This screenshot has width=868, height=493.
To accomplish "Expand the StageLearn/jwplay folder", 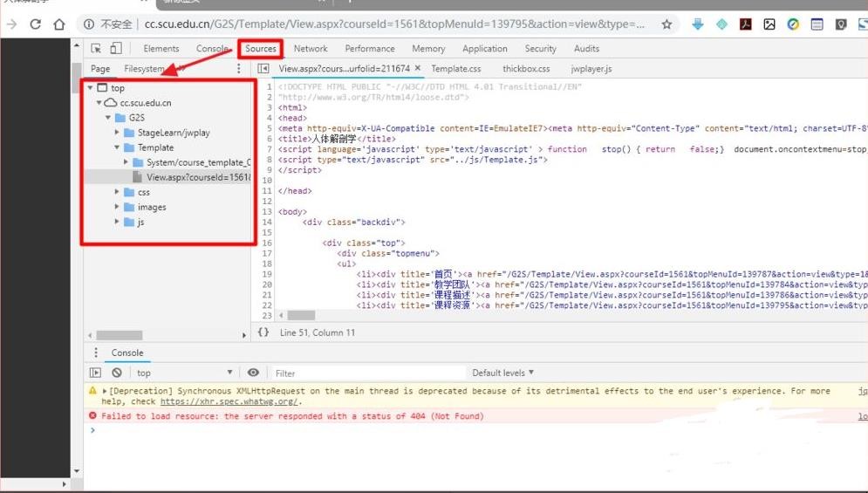I will (x=117, y=133).
